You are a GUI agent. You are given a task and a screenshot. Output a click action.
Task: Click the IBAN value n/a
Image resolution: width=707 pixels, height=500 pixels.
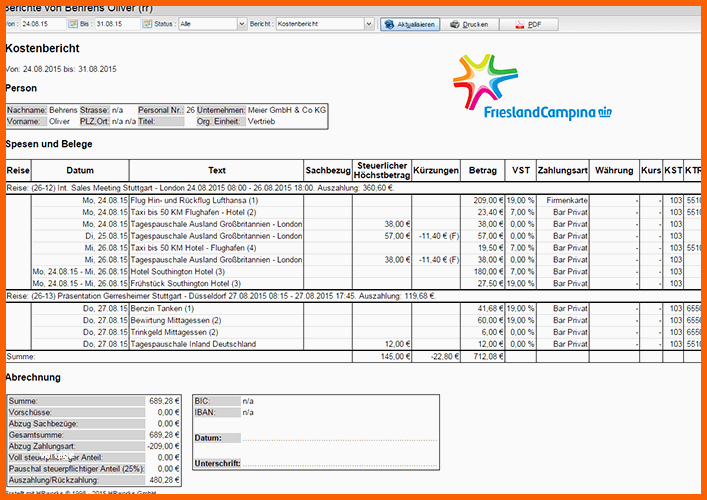[248, 412]
